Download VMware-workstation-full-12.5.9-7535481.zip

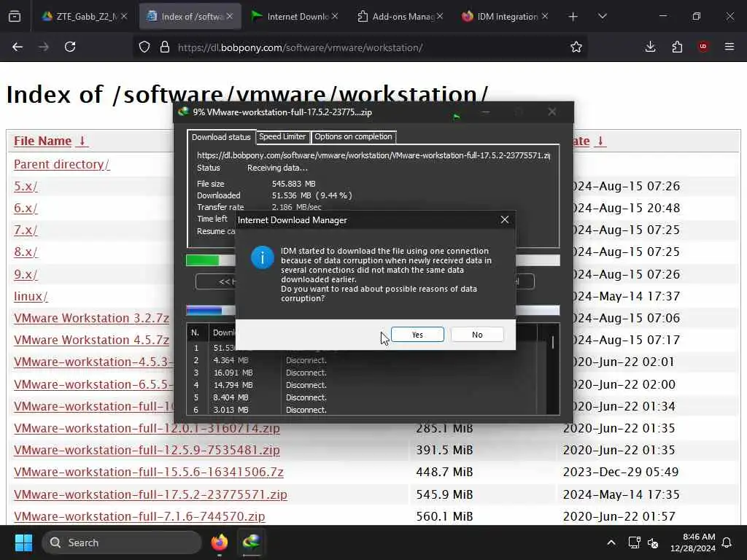(147, 450)
